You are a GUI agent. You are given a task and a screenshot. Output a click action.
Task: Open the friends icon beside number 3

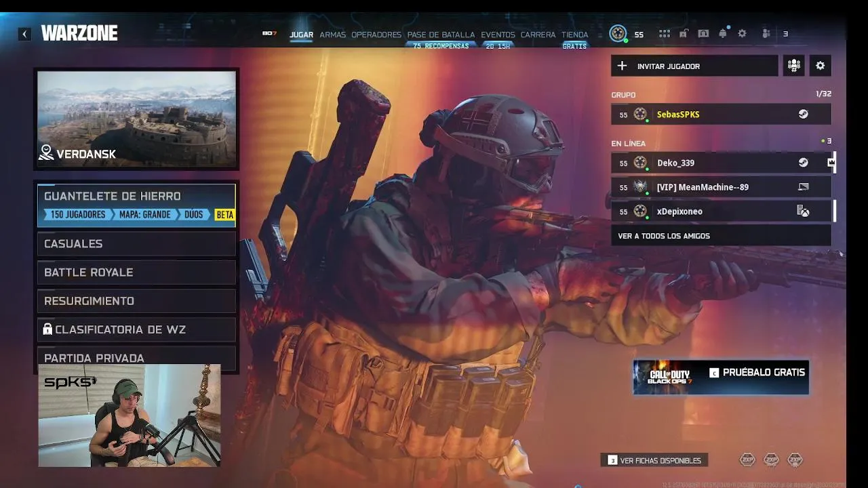[x=766, y=34]
